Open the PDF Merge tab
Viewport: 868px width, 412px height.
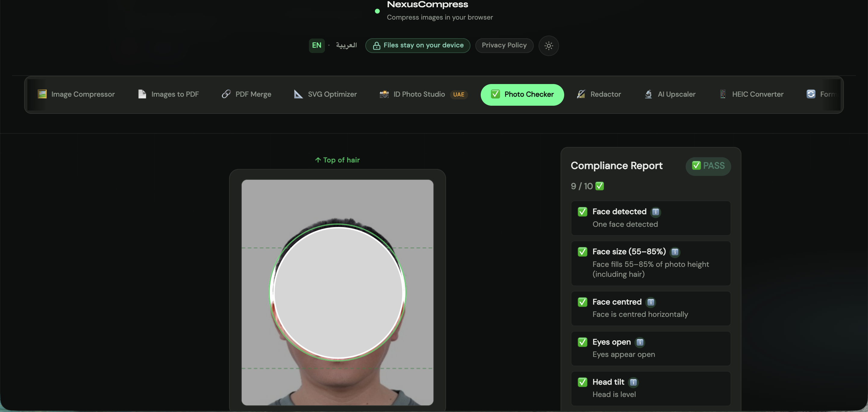click(246, 94)
